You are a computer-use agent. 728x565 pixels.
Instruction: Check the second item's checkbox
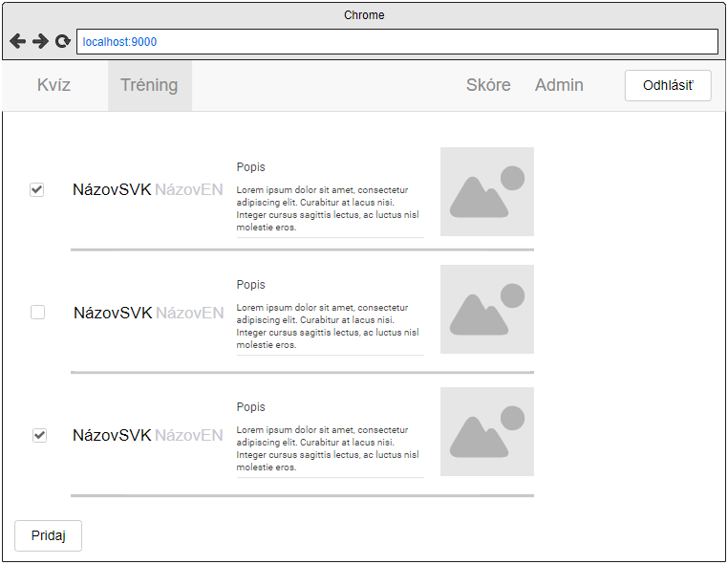pyautogui.click(x=38, y=312)
